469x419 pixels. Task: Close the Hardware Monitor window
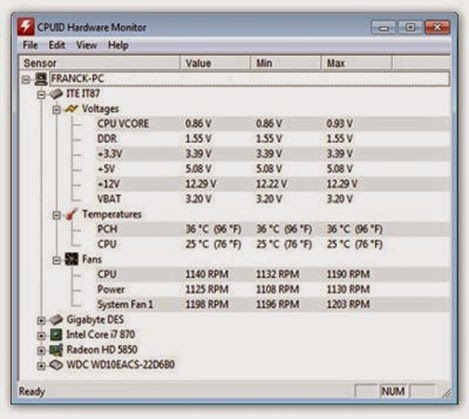pyautogui.click(x=437, y=28)
